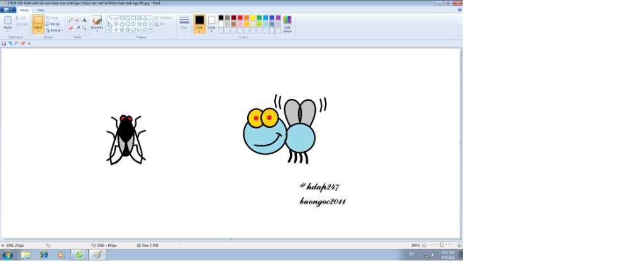Click the Copy button
The height and width of the screenshot is (272, 644).
coord(21,25)
